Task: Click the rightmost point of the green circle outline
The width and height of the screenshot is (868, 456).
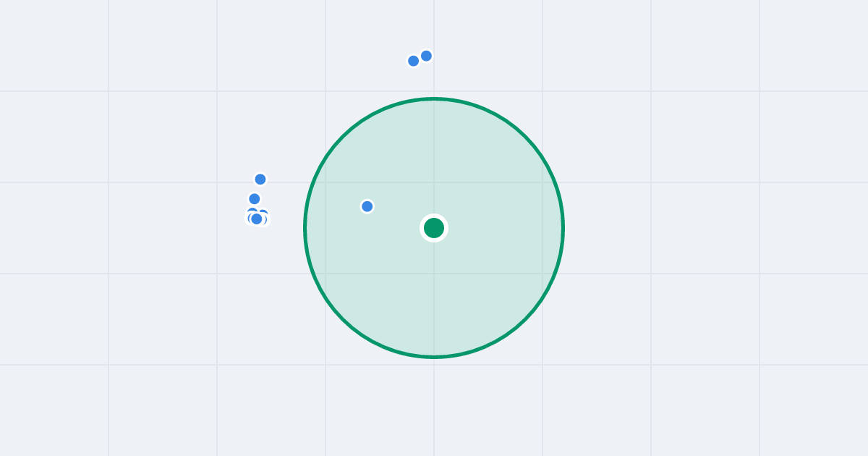Action: point(563,228)
